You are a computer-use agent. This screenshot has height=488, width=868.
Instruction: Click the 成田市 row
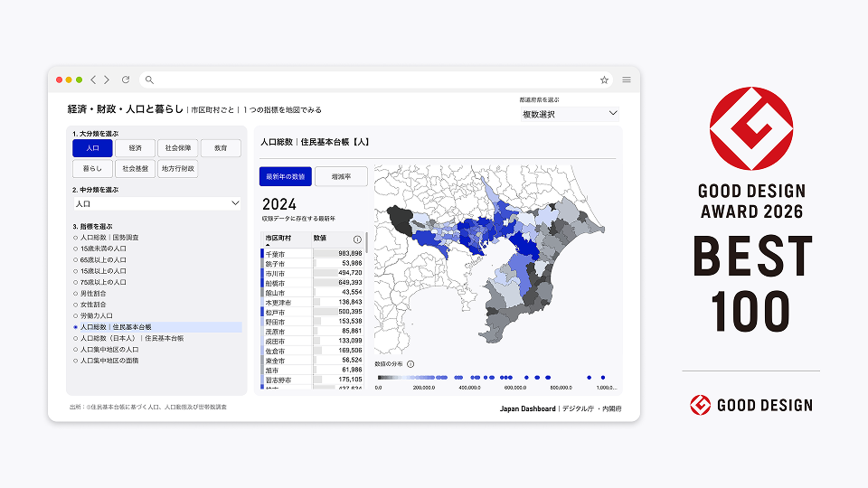312,341
